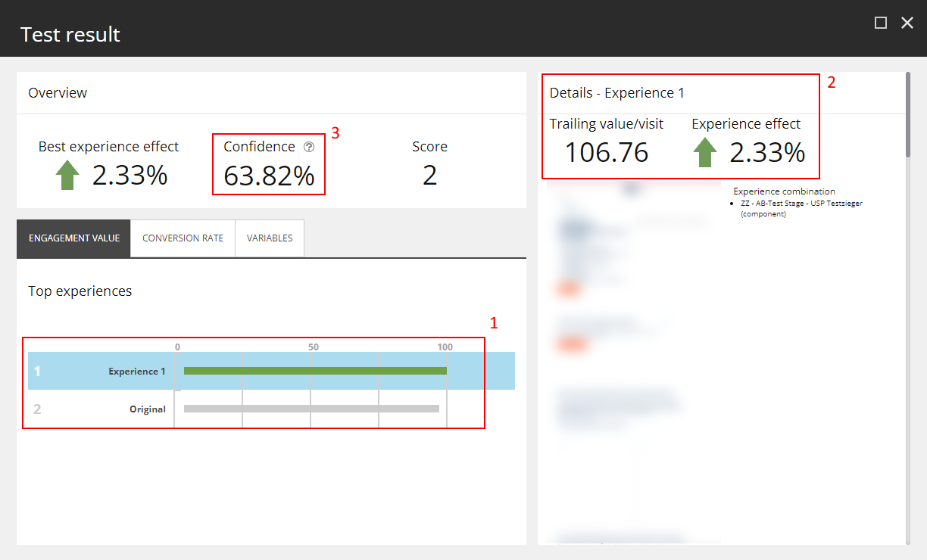This screenshot has height=560, width=927.
Task: Switch to the Conversion Rate tab
Action: click(182, 238)
